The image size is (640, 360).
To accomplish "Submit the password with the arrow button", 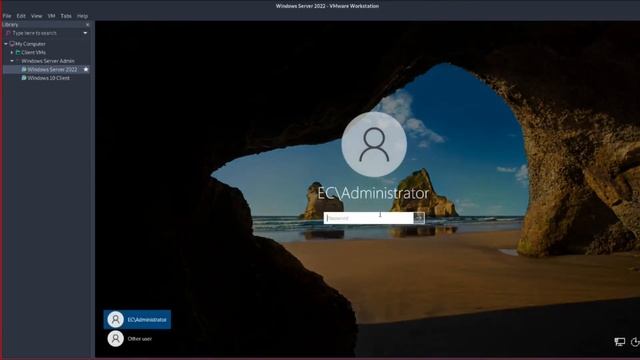I will click(x=419, y=218).
